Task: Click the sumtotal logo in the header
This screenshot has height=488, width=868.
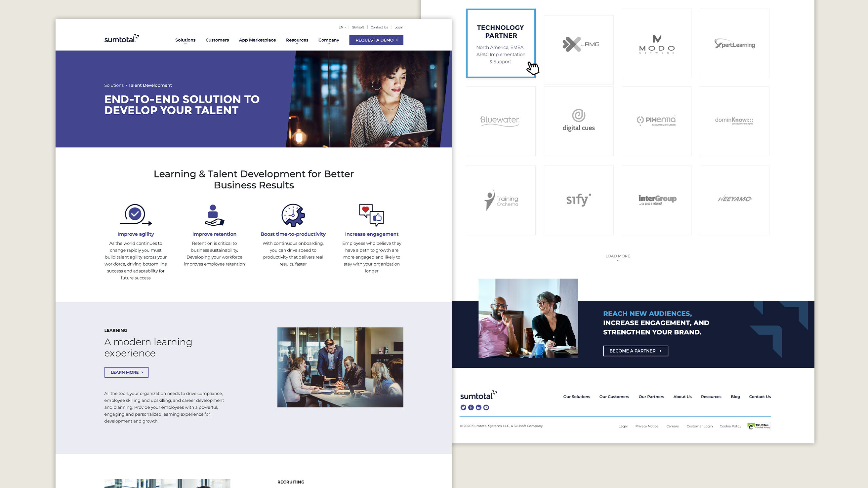Action: (122, 39)
